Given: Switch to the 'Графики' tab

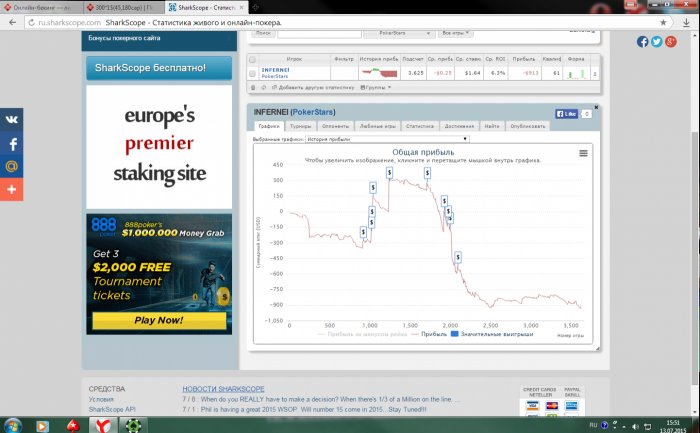Looking at the screenshot, I should click(x=269, y=126).
